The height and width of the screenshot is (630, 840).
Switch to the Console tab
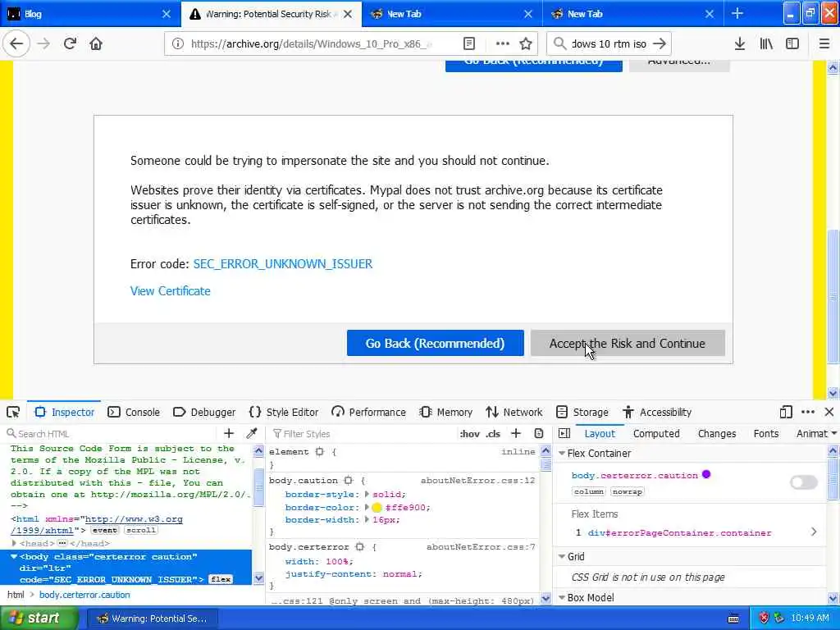coord(134,412)
